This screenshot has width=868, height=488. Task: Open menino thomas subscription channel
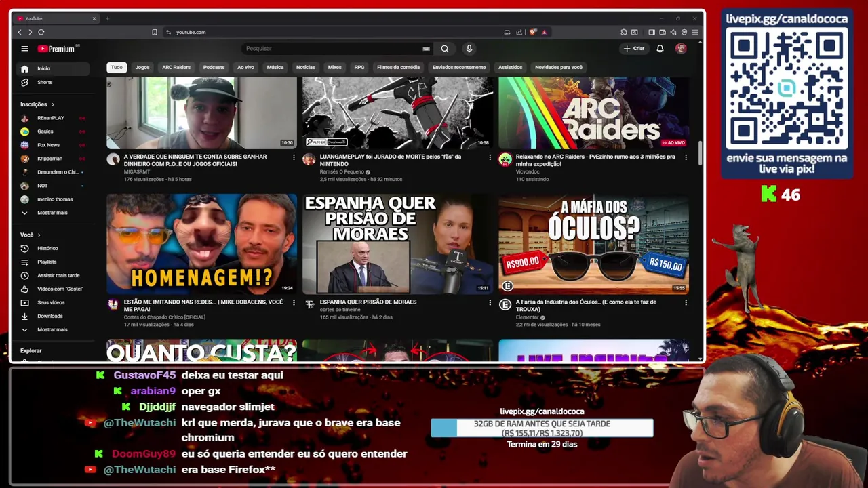click(x=52, y=199)
